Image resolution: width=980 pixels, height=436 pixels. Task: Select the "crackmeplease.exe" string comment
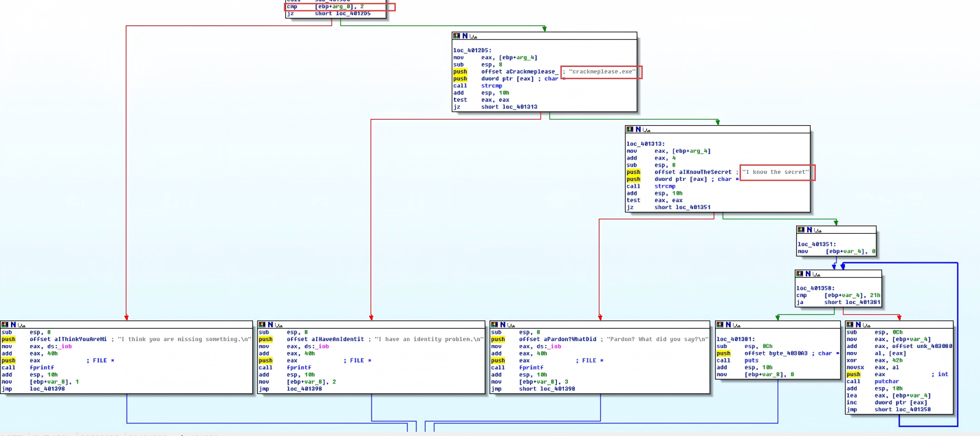coord(602,72)
